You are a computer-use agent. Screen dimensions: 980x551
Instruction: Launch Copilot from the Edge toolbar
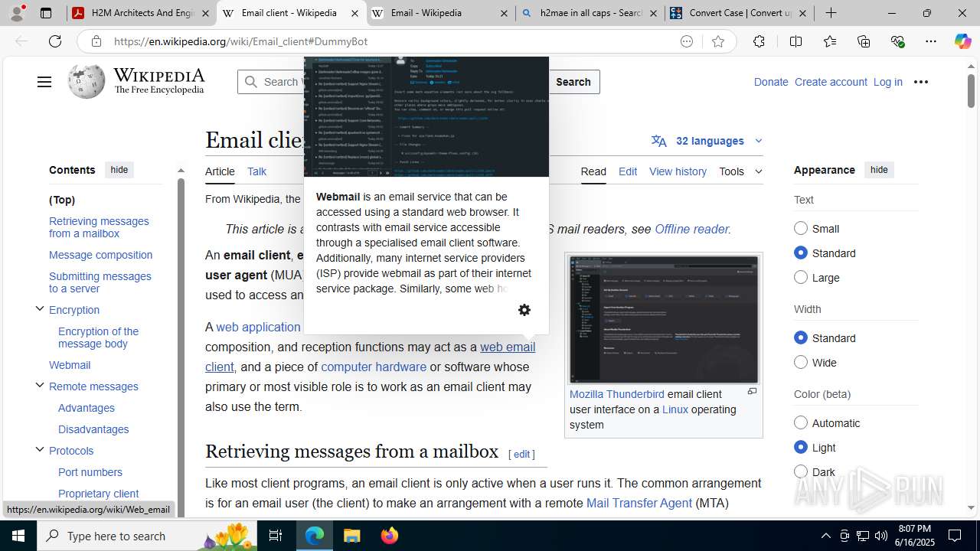click(962, 41)
